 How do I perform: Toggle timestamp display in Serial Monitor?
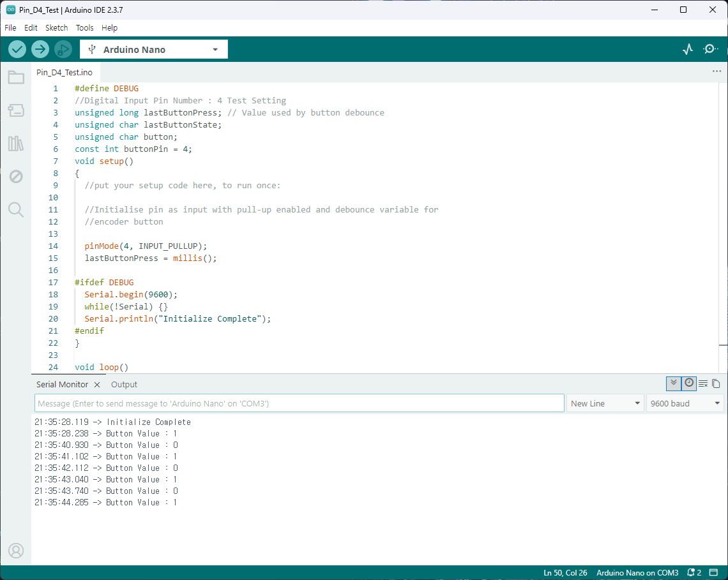[x=689, y=383]
